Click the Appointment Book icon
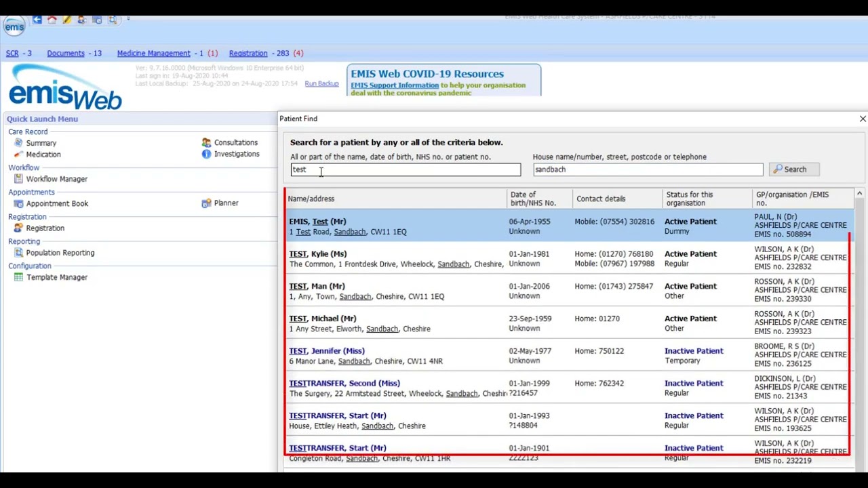868x488 pixels. click(x=18, y=203)
